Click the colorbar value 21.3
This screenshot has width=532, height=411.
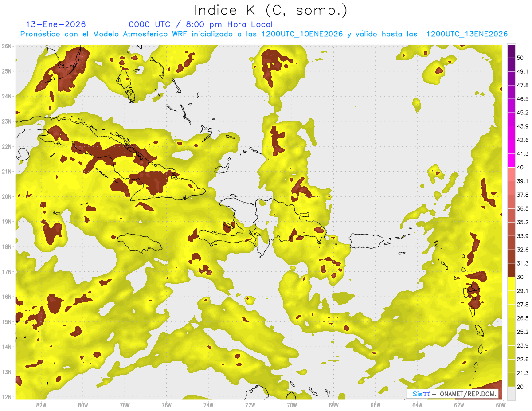click(x=523, y=373)
